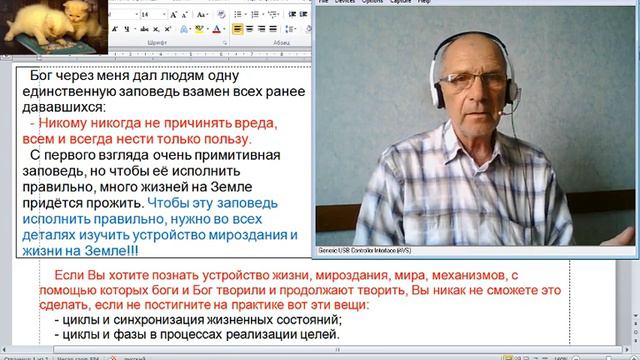Decrease the paragraph indent
This screenshot has width=640, height=360.
(292, 15)
